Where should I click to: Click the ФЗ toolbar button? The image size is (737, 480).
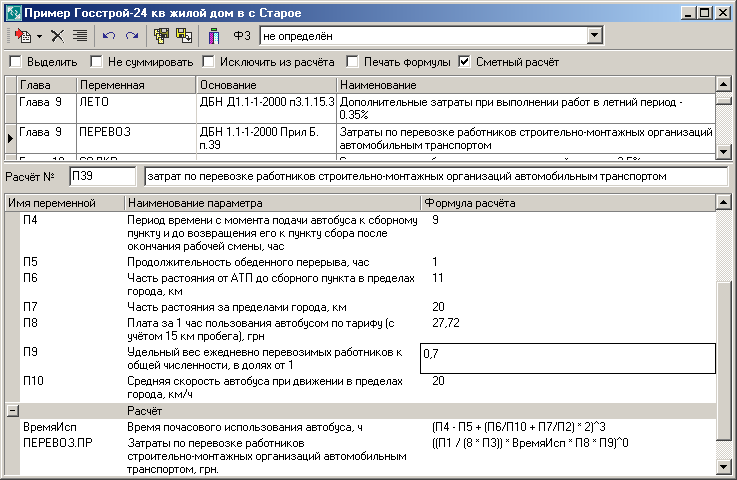click(242, 36)
